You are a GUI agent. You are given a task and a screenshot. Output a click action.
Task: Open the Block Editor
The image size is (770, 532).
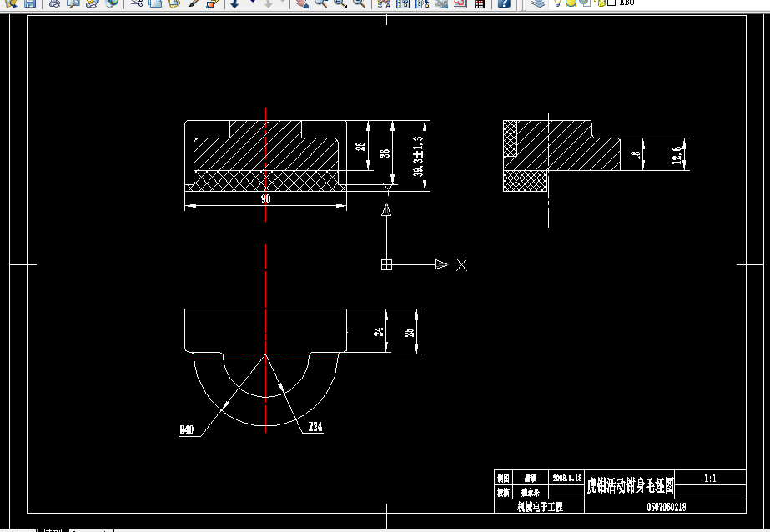tap(213, 3)
